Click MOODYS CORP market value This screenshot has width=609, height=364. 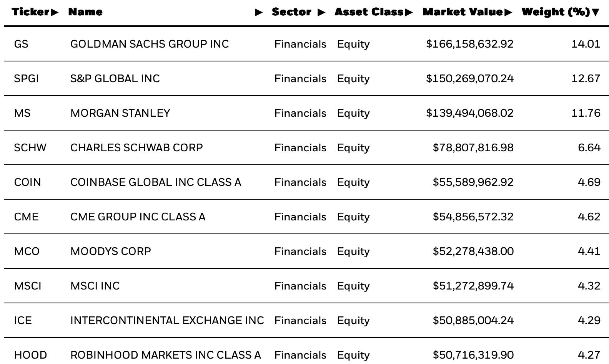coord(473,251)
